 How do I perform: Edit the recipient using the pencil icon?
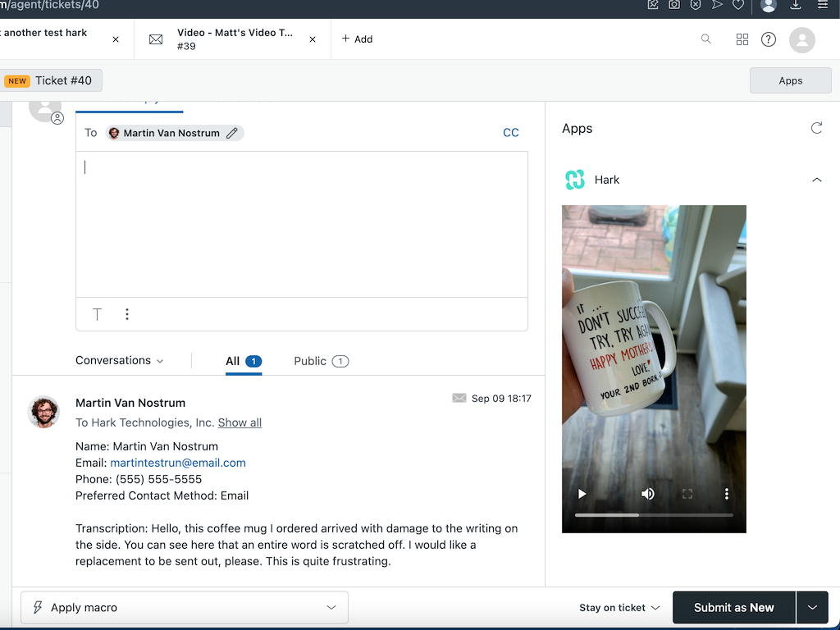tap(232, 132)
